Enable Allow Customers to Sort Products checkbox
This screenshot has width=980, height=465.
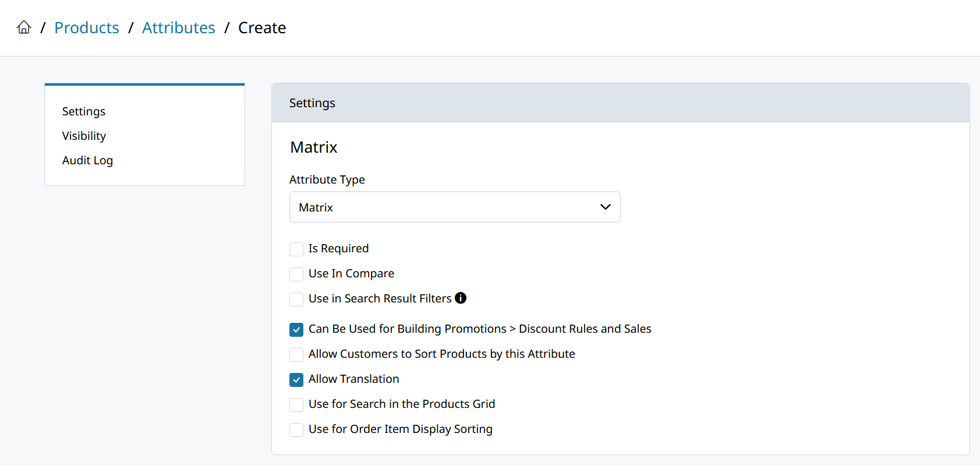[x=296, y=355]
